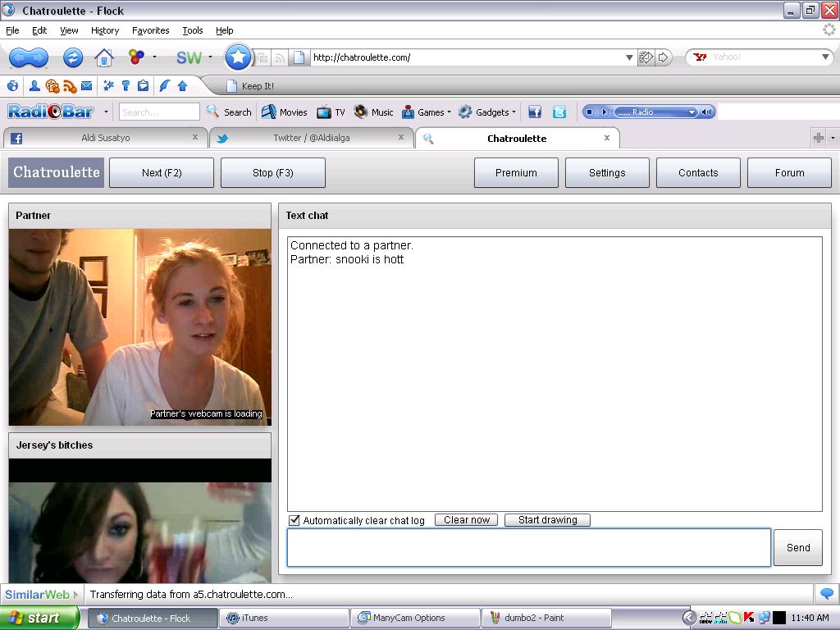Click the Start drawing button
The height and width of the screenshot is (630, 840).
[547, 519]
